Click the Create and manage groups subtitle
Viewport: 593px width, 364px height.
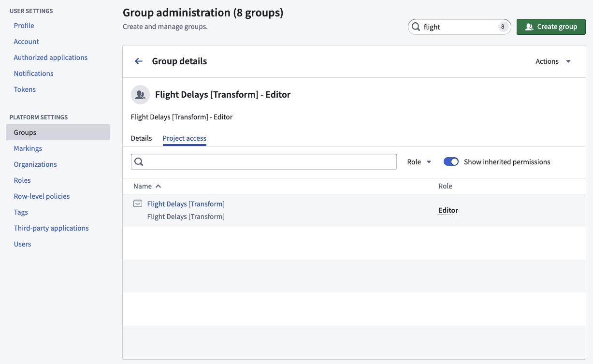coord(165,27)
